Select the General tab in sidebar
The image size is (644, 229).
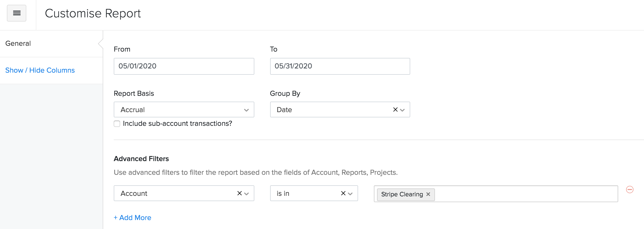tap(18, 43)
